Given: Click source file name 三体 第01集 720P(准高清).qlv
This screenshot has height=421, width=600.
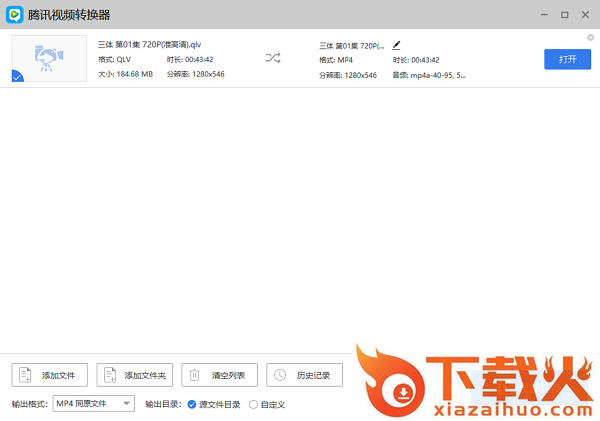Looking at the screenshot, I should [x=150, y=45].
